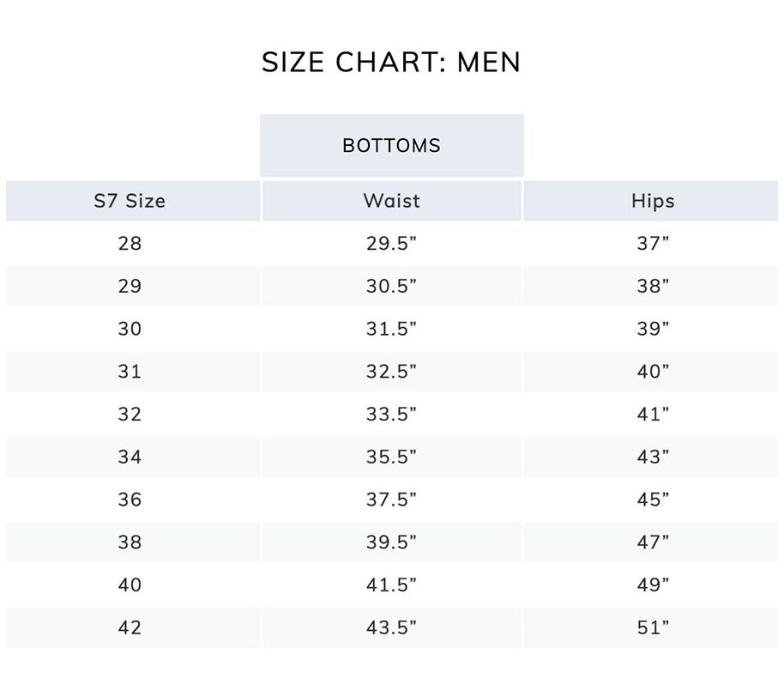Select size 32 row label
This screenshot has width=784, height=697.
[x=130, y=415]
